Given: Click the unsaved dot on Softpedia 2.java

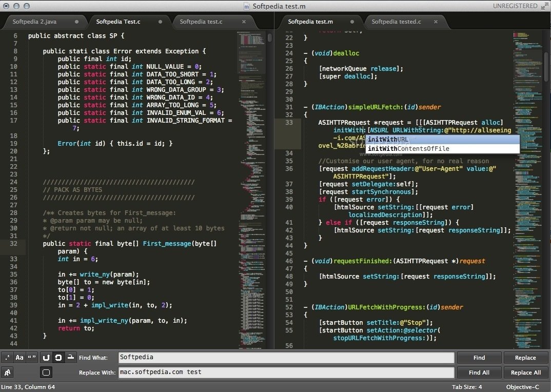Looking at the screenshot, I should (x=76, y=22).
